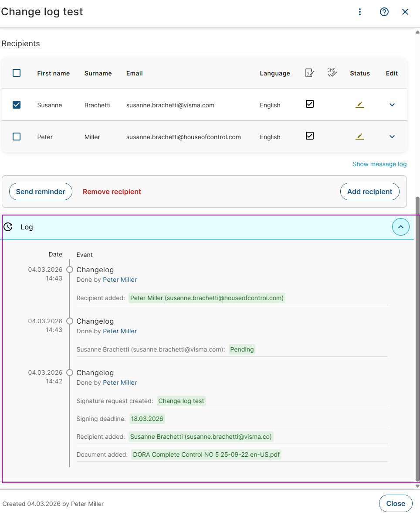Collapse the Log section

click(x=400, y=227)
